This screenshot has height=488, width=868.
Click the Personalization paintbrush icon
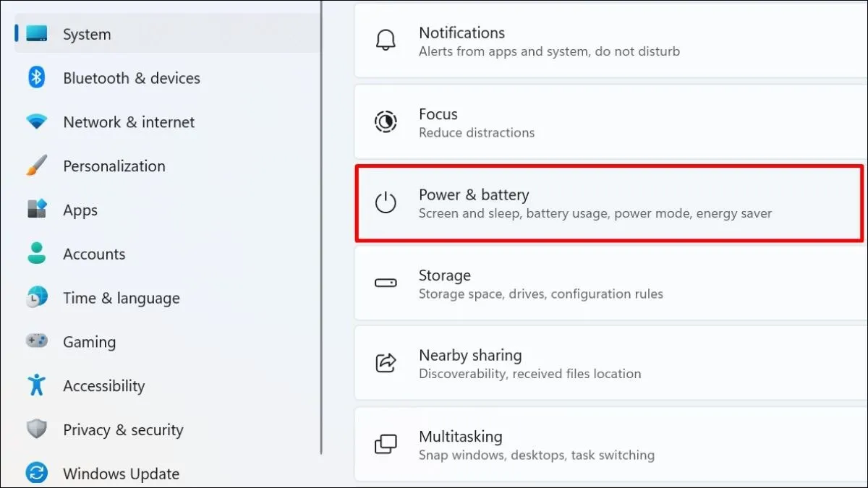tap(36, 166)
